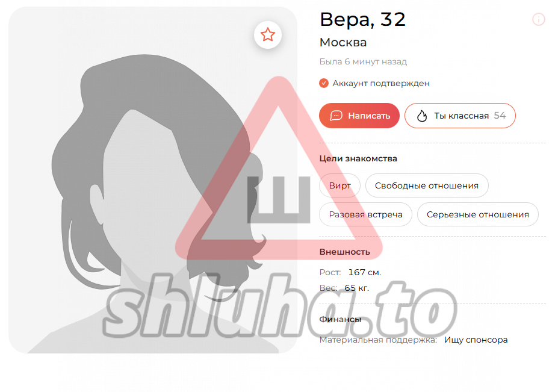This screenshot has width=558, height=392.
Task: Click the Ты классная button
Action: (x=460, y=116)
